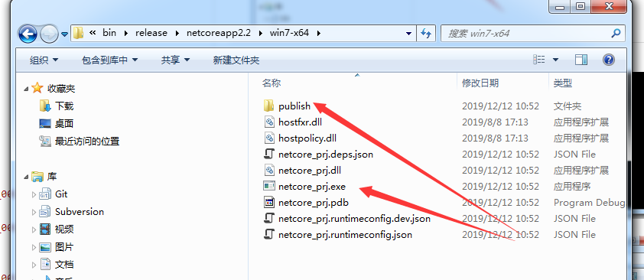This screenshot has height=280, width=644.
Task: Click the file name netcore_prj.exe
Action: 312,187
